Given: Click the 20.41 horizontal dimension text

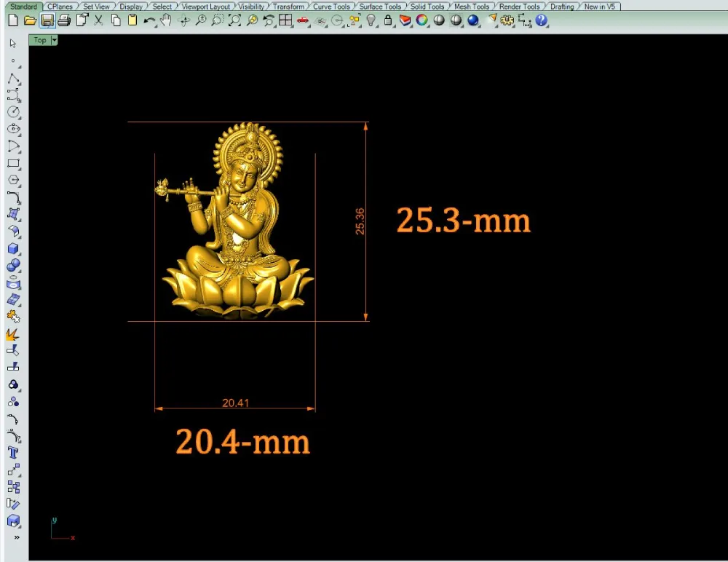Looking at the screenshot, I should pyautogui.click(x=235, y=403).
